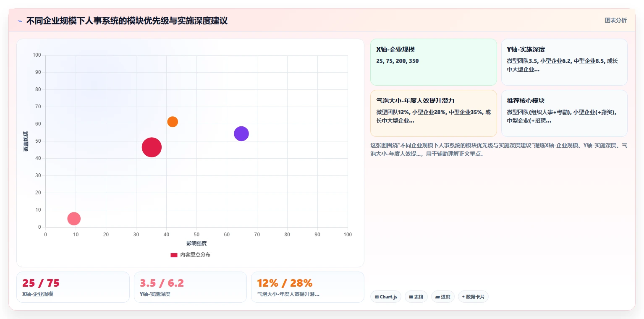Click the 微型团队12% description text
Screen dimensions: 644x319
pyautogui.click(x=433, y=116)
